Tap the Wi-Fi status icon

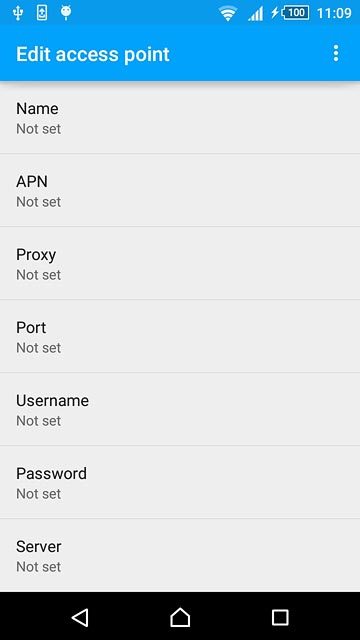pos(228,13)
